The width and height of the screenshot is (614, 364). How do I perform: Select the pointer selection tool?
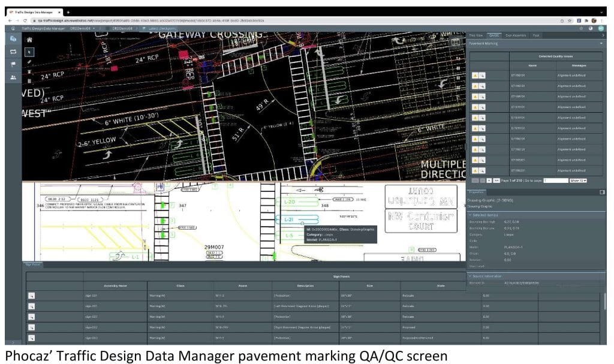pos(29,52)
